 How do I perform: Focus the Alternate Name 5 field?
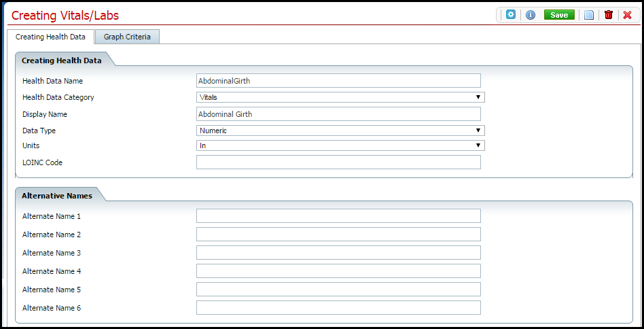point(338,290)
